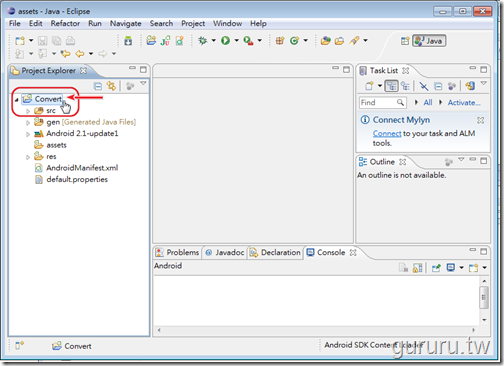This screenshot has height=366, width=504.
Task: Click the Open Perspective icon
Action: tap(405, 41)
